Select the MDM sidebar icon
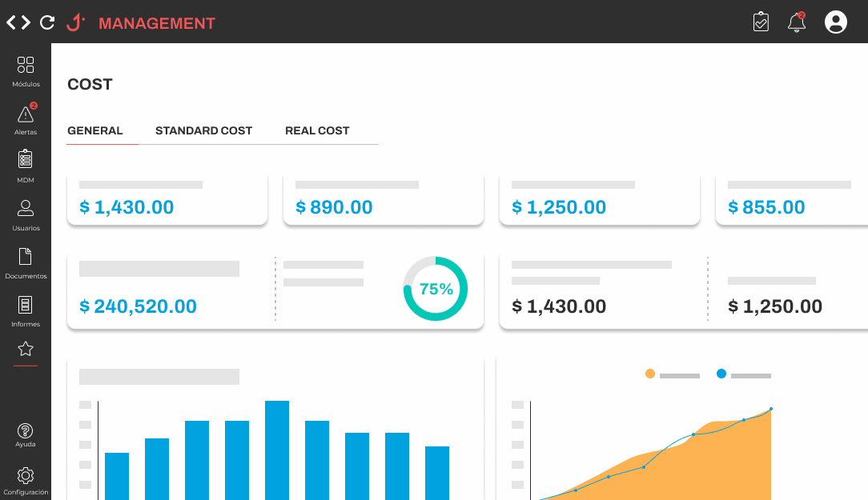Viewport: 868px width, 500px height. tap(26, 160)
